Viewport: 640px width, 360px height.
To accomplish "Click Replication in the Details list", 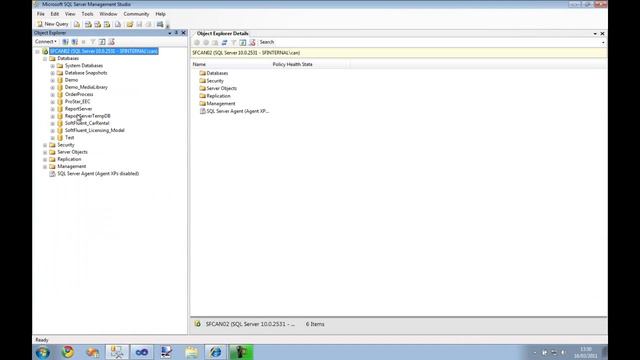I will pyautogui.click(x=218, y=96).
